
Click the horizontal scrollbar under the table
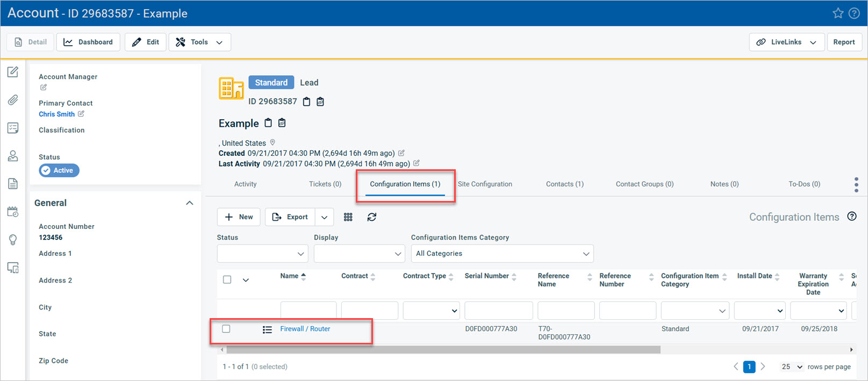[443, 350]
